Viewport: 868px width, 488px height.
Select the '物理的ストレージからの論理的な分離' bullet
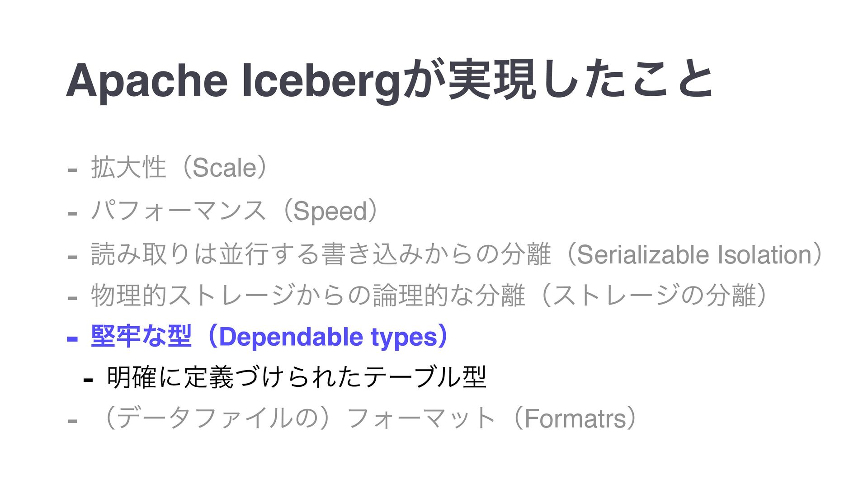[x=308, y=296]
